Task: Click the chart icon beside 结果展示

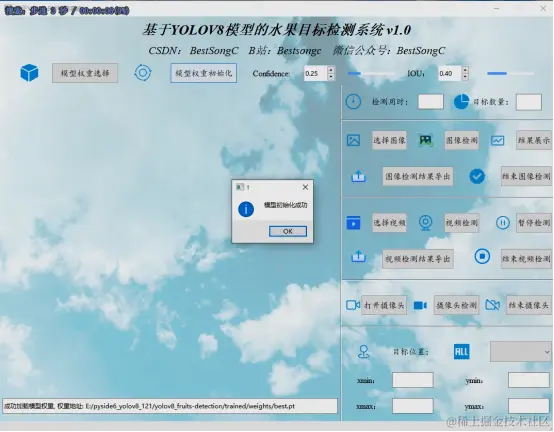Action: pyautogui.click(x=497, y=141)
